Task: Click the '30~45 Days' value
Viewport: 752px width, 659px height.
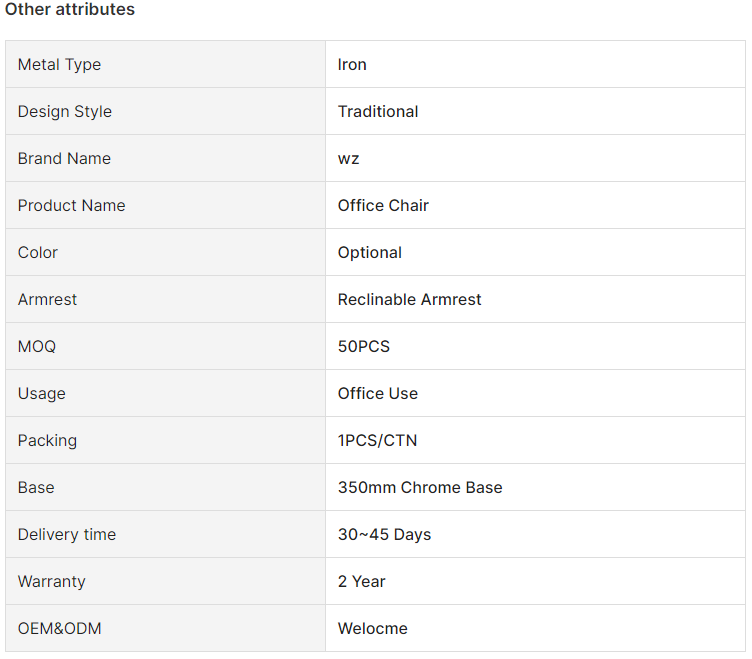Action: tap(384, 534)
